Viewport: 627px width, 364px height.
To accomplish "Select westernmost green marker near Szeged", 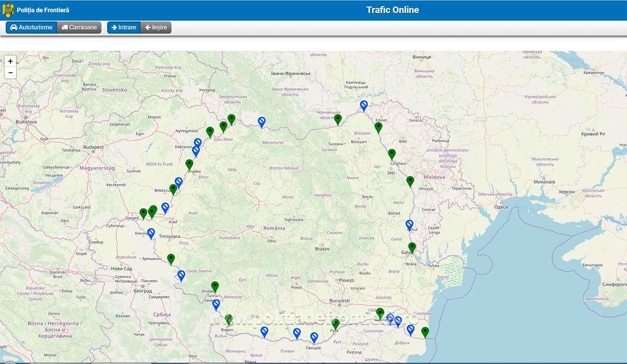I will coord(144,214).
